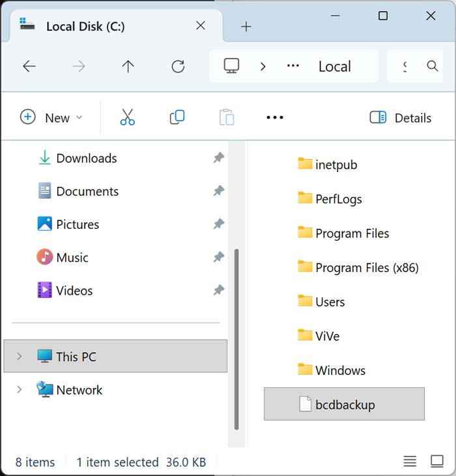Screen dimensions: 456x476
Task: Switch to details list view icon
Action: click(410, 462)
